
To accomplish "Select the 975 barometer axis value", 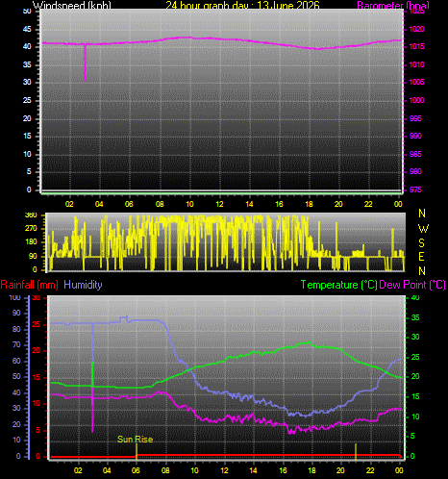I will [x=415, y=189].
